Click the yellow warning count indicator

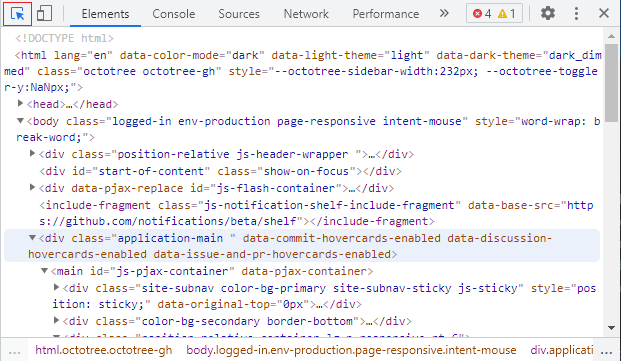tap(507, 14)
